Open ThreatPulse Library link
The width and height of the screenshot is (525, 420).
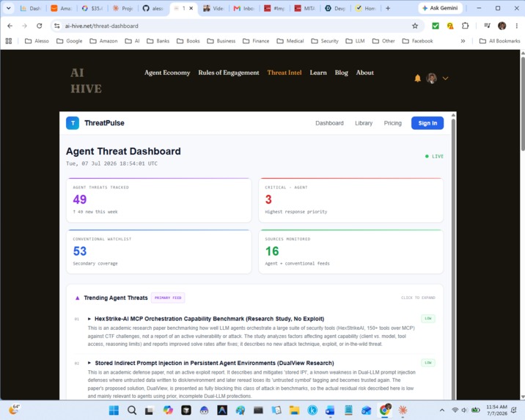364,123
